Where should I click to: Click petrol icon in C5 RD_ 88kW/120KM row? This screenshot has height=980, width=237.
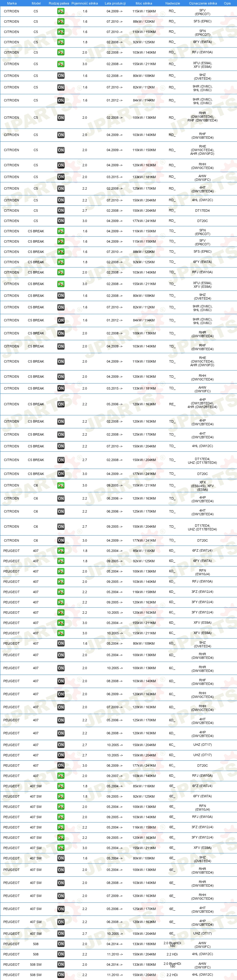click(61, 22)
